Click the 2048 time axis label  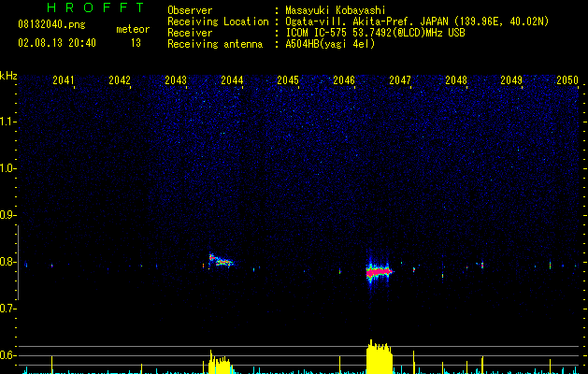[x=456, y=80]
